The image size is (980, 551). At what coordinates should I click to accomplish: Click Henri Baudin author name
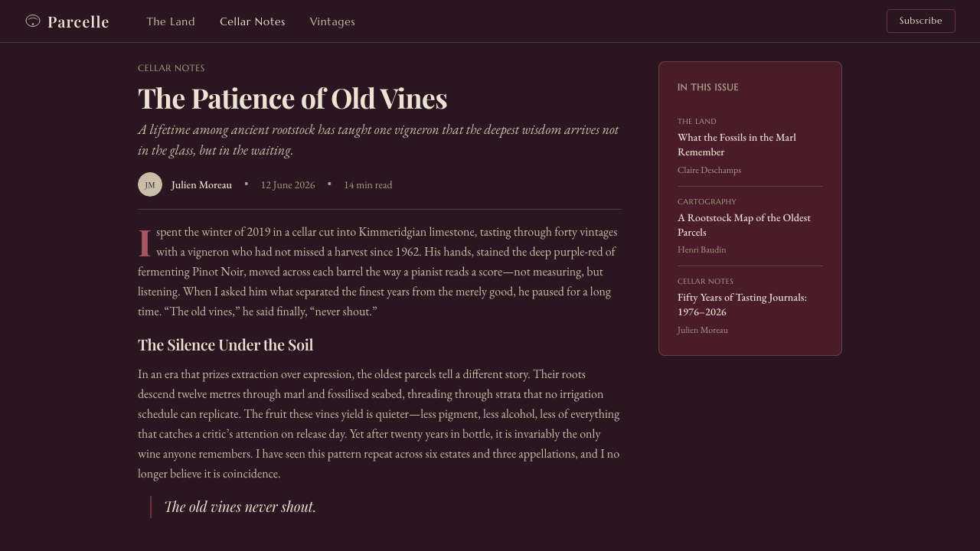702,249
